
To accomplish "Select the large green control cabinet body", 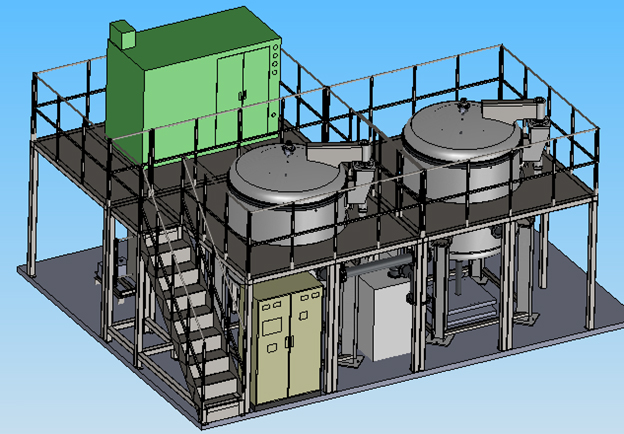I will tap(180, 100).
